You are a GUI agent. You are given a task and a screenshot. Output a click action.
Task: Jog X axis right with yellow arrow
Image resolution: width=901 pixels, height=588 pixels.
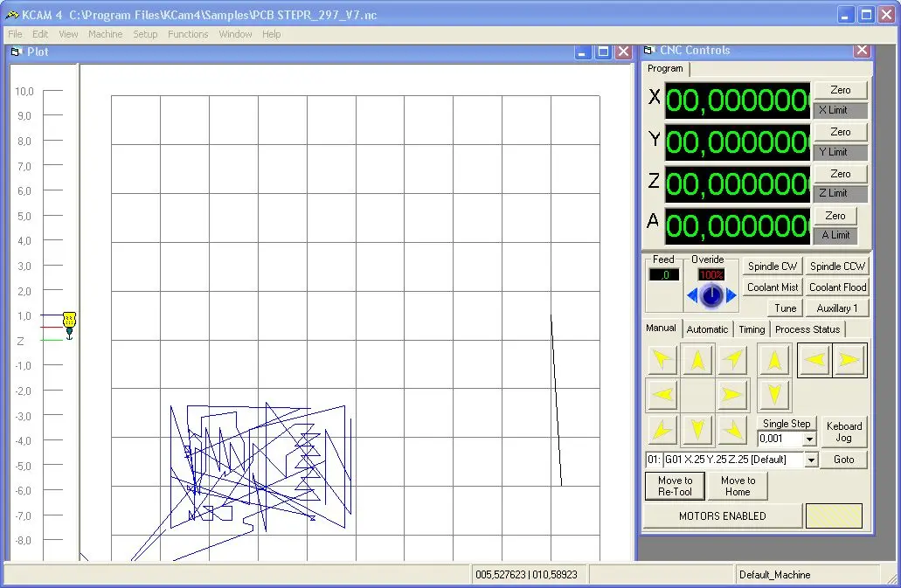click(x=732, y=395)
